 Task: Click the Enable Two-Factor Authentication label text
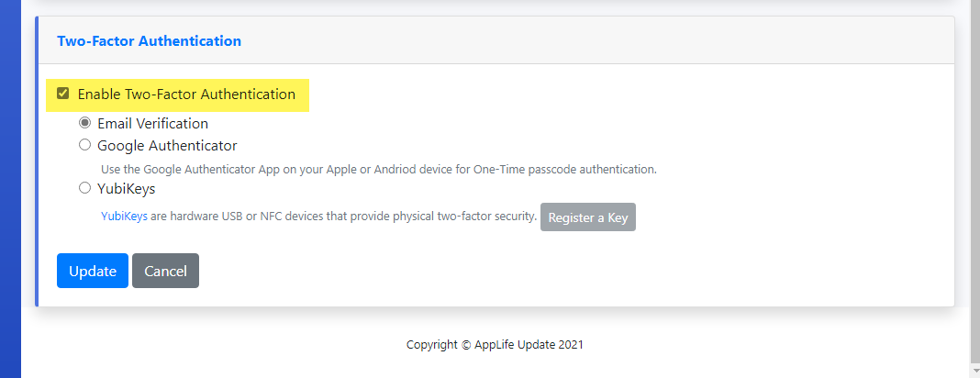coord(186,94)
